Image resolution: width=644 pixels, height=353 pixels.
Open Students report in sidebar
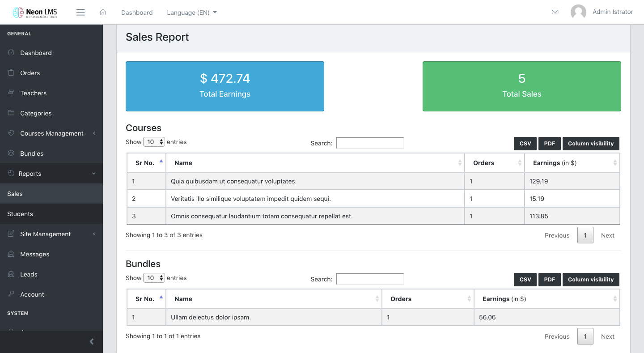[20, 214]
